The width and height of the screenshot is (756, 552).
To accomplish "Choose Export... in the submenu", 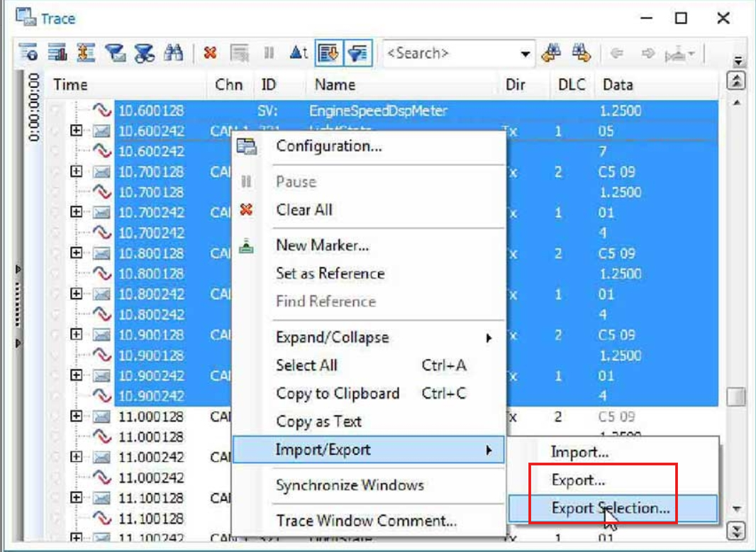I will coord(613,480).
